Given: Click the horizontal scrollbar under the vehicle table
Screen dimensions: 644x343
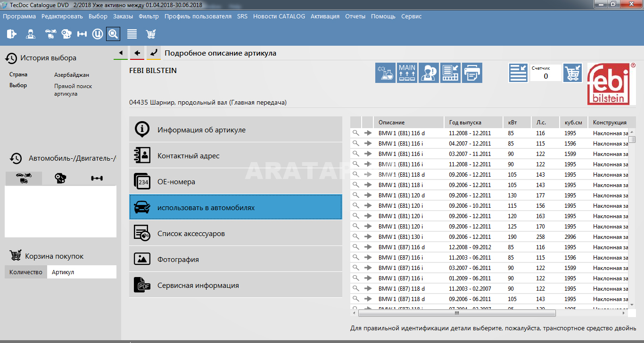Looking at the screenshot, I should pyautogui.click(x=457, y=313).
